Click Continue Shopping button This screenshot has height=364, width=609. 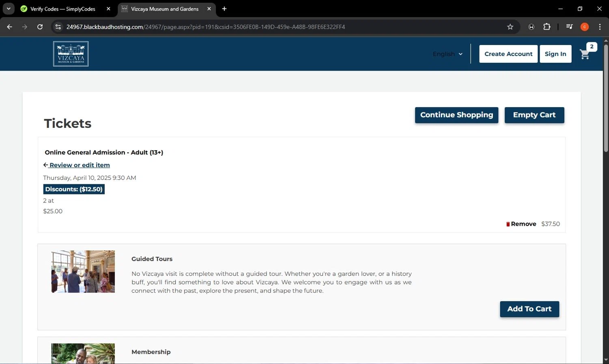(x=456, y=115)
